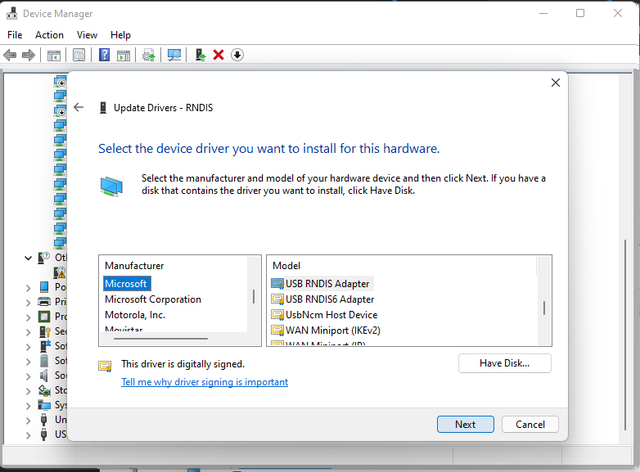The image size is (640, 472).
Task: Click the Model list vertical scrollbar thumb
Action: 544,308
